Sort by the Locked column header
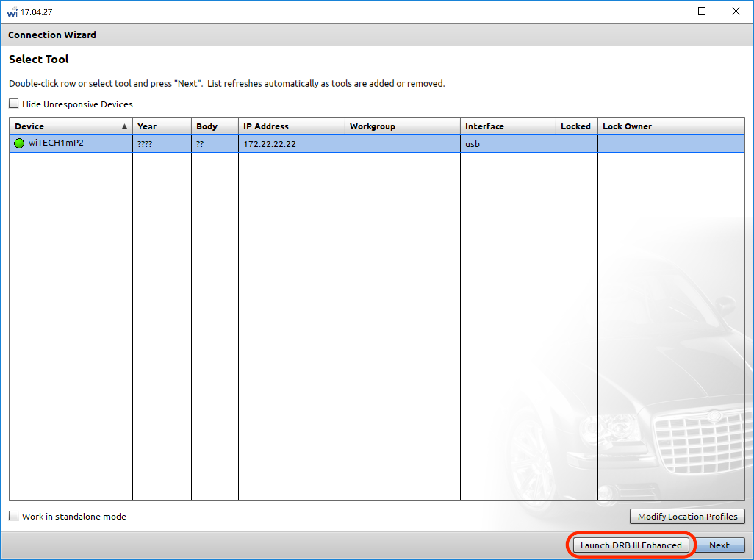This screenshot has height=560, width=754. click(577, 126)
